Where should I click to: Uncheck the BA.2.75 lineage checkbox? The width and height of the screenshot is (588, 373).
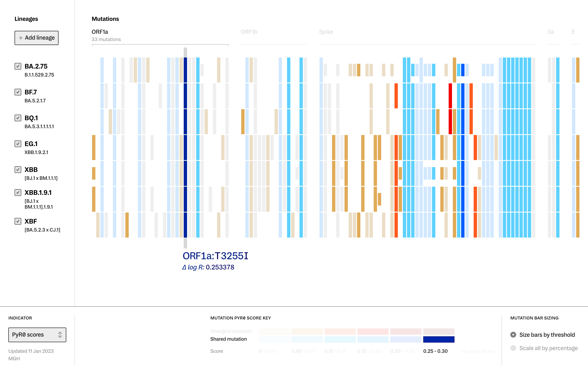click(x=18, y=66)
